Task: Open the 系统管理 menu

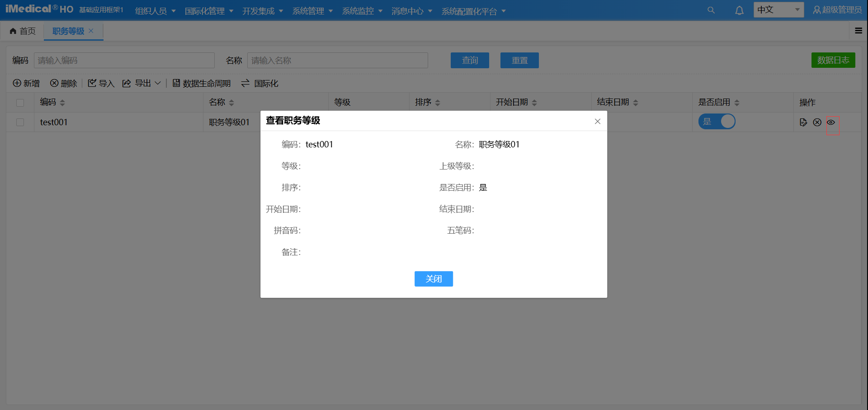Action: click(312, 11)
